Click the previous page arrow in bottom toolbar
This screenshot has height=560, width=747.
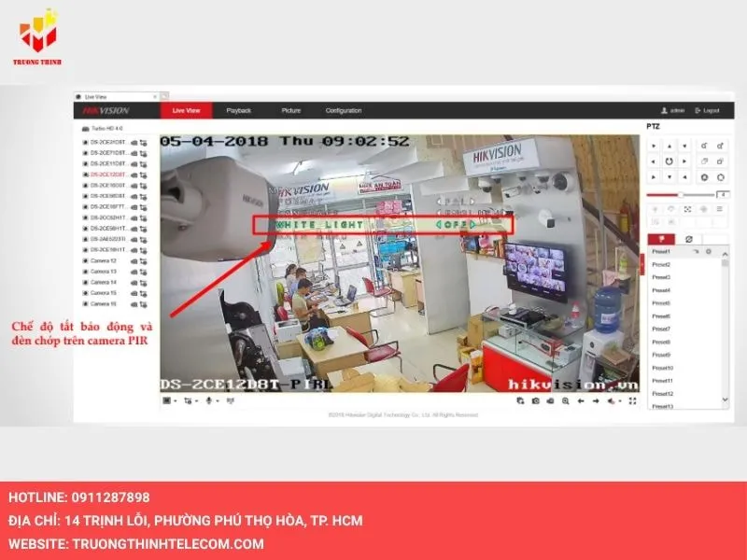(581, 400)
